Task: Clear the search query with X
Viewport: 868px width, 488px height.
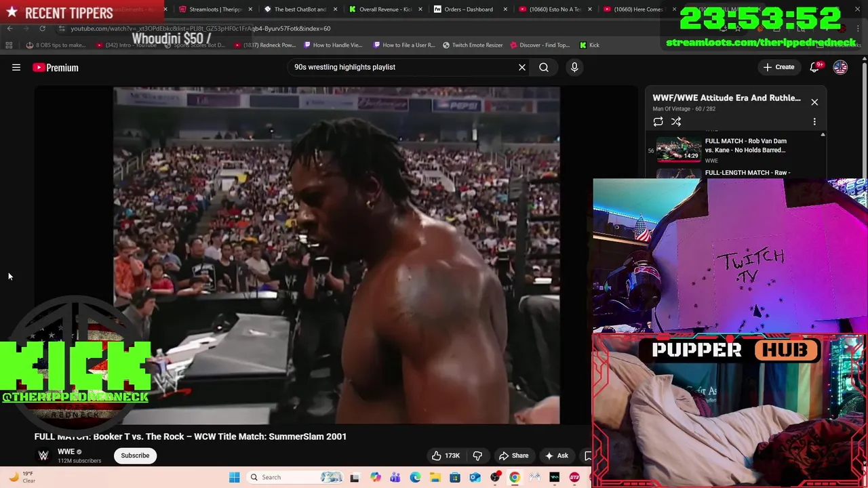Action: point(522,67)
